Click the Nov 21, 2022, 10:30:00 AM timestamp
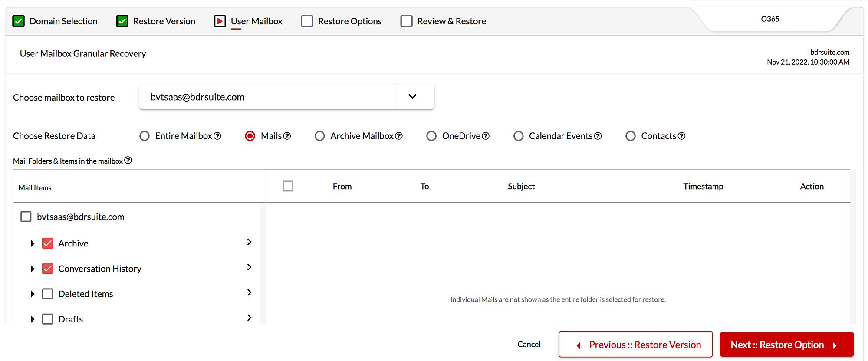 [808, 62]
